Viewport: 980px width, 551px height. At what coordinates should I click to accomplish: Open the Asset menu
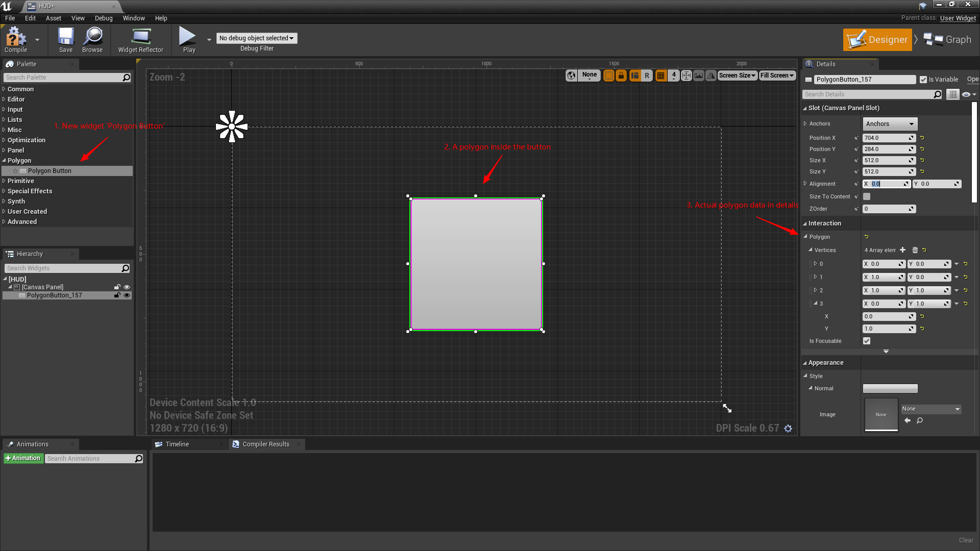54,18
